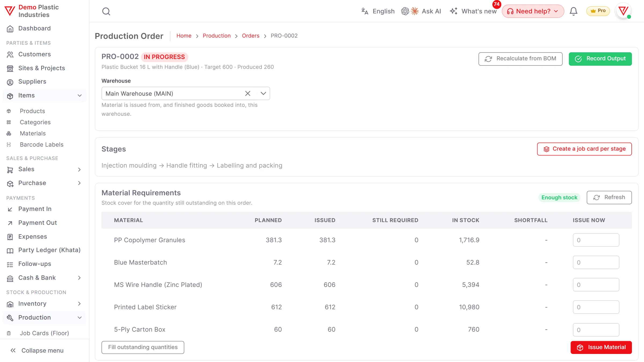Refresh the Material Requirements table
This screenshot has width=644, height=362.
609,197
